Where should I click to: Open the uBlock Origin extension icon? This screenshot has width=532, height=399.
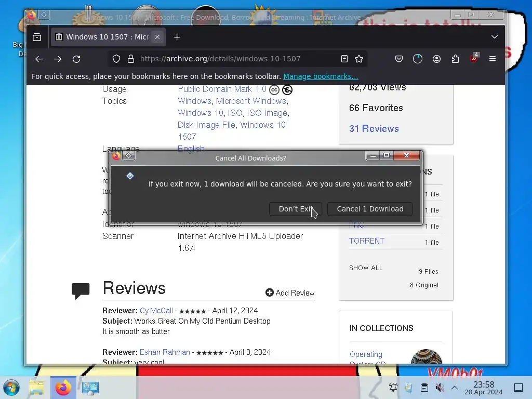pyautogui.click(x=474, y=58)
